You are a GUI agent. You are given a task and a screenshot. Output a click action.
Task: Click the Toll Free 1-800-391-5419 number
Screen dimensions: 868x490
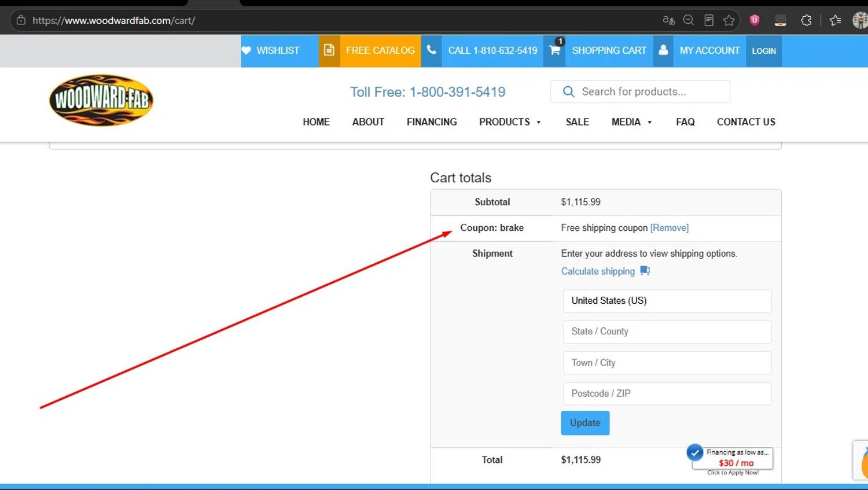tap(428, 92)
